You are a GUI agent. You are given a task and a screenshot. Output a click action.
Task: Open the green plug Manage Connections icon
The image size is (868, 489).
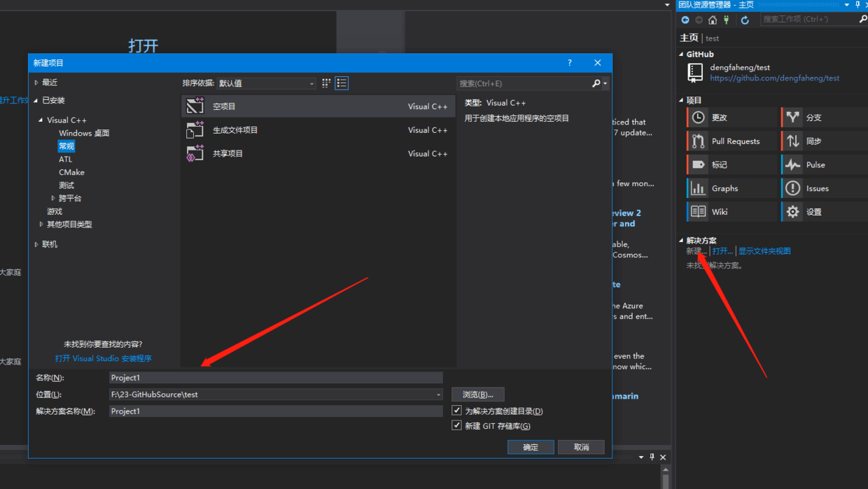727,20
